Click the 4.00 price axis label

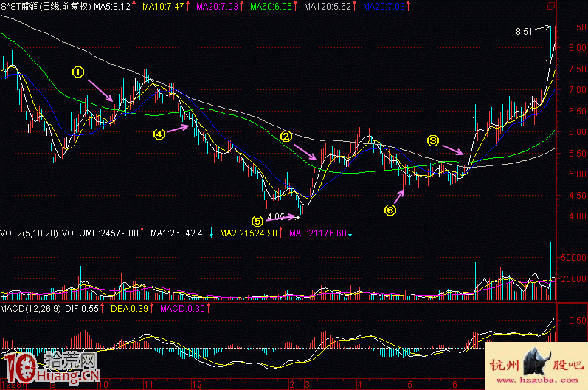coord(578,216)
